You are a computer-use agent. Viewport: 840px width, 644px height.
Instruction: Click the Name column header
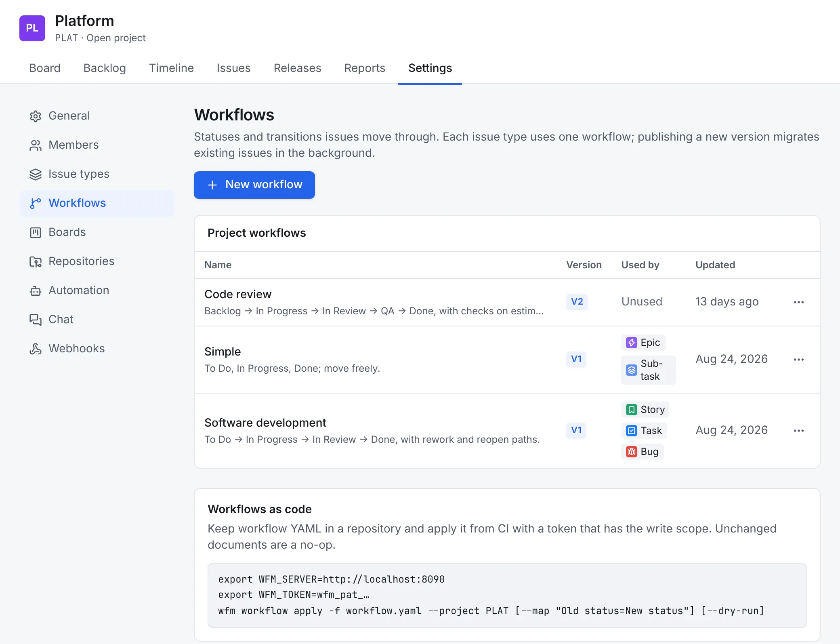tap(218, 265)
